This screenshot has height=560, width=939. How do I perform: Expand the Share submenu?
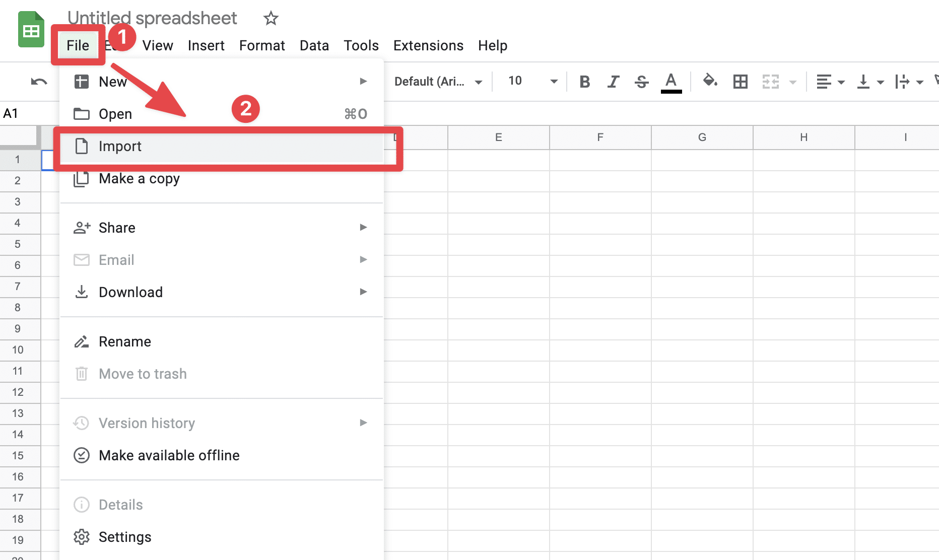point(222,228)
